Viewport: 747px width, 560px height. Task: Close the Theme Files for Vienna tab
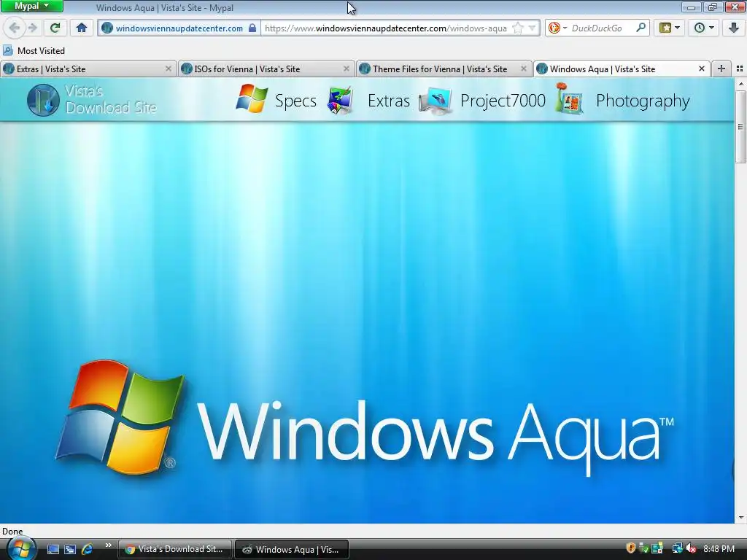524,69
